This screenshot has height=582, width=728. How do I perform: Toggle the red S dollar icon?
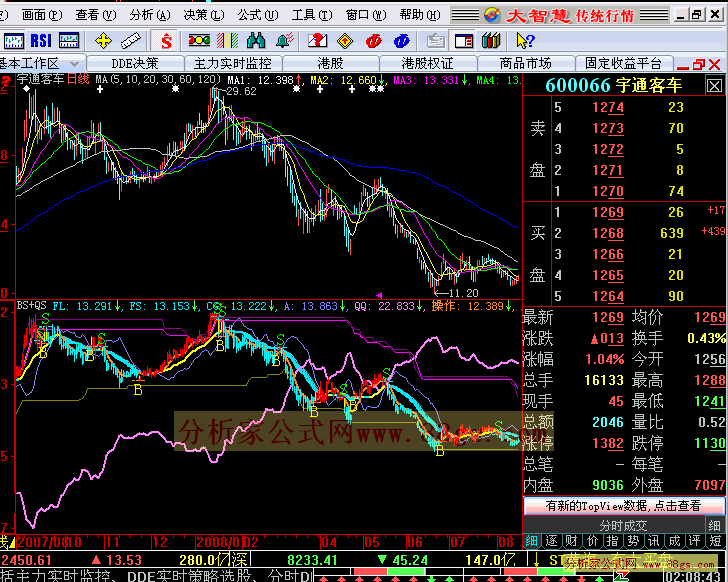pyautogui.click(x=166, y=41)
